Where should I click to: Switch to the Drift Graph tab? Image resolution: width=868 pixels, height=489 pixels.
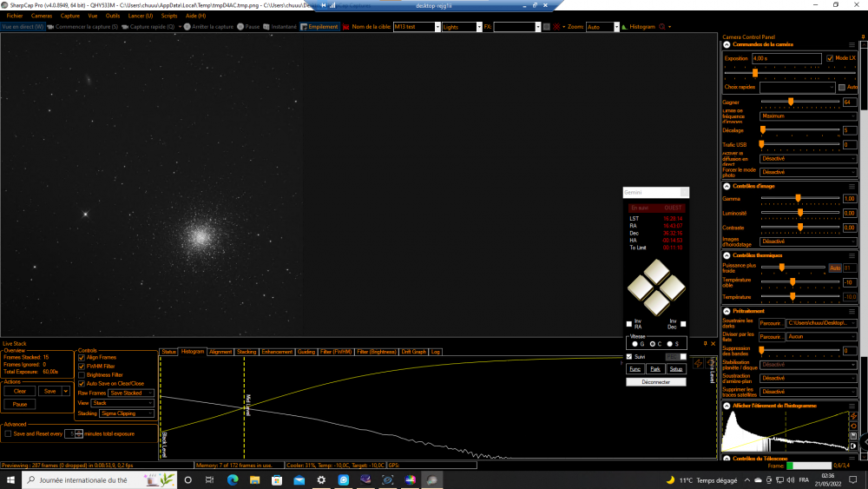tap(413, 352)
